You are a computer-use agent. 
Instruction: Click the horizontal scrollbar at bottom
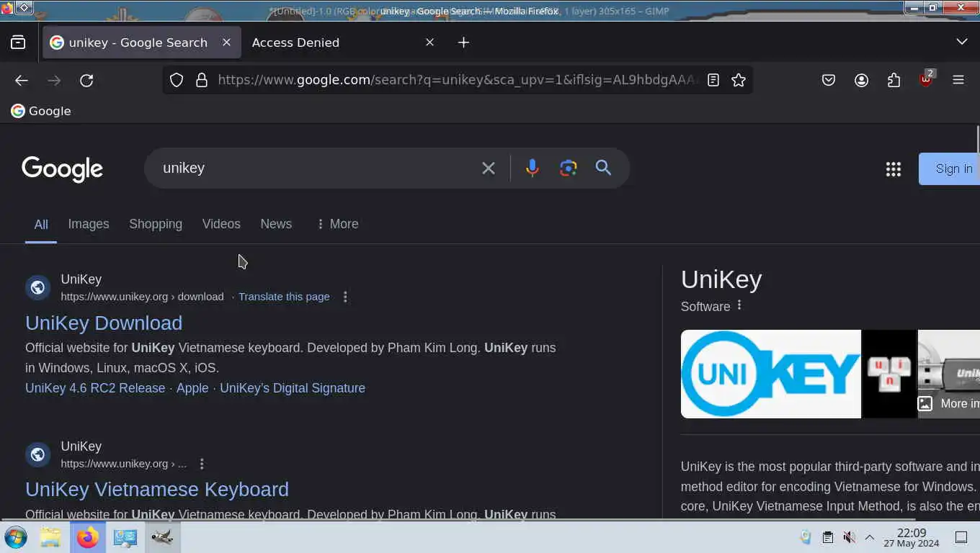point(458,518)
